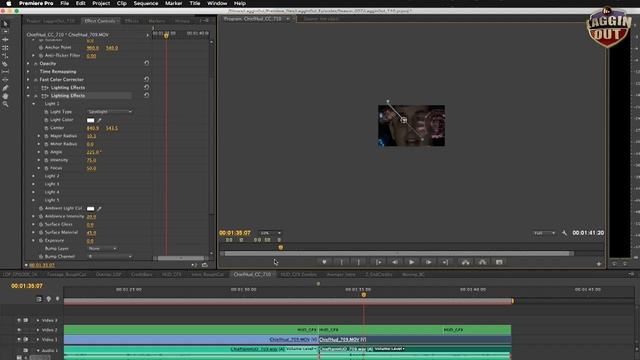Pick Light Color with eyedropper
640x360 pixels.
[x=99, y=120]
